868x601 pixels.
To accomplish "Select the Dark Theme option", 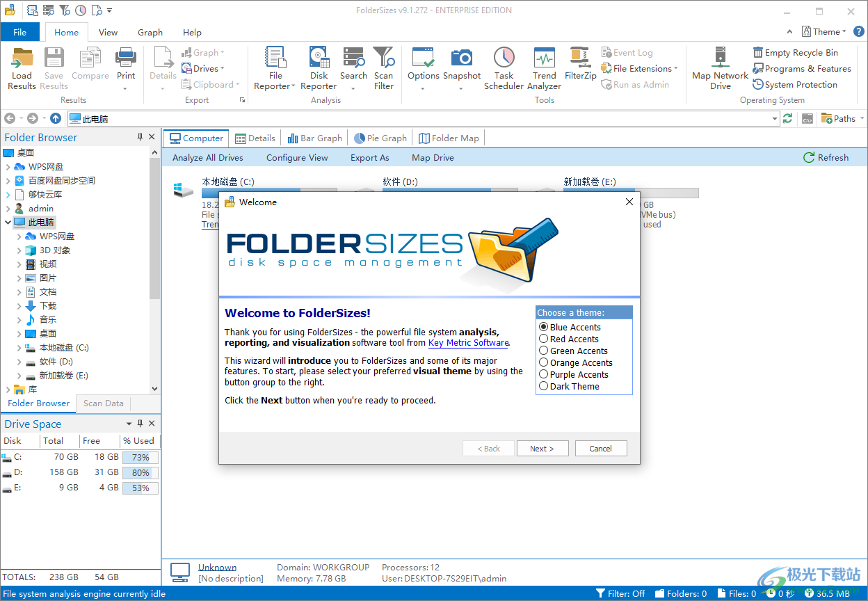I will click(x=569, y=386).
